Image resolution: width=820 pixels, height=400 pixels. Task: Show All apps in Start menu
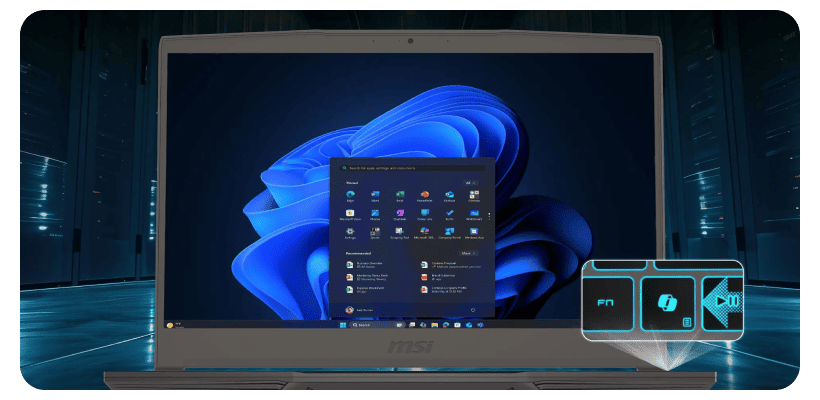471,183
